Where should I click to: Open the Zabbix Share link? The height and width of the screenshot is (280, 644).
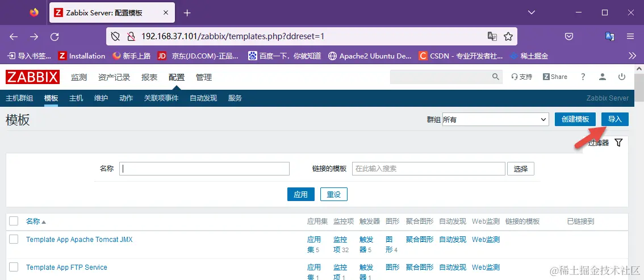pyautogui.click(x=555, y=77)
